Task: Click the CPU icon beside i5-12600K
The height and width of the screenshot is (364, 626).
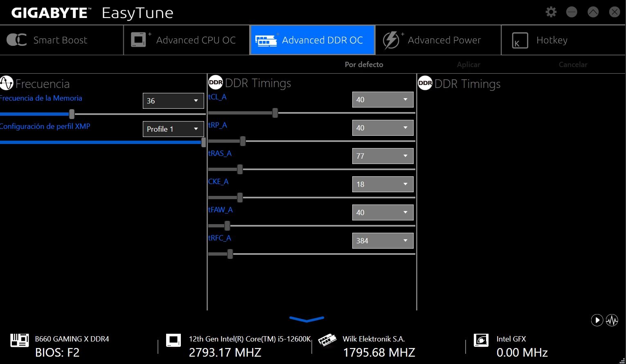Action: click(x=173, y=340)
